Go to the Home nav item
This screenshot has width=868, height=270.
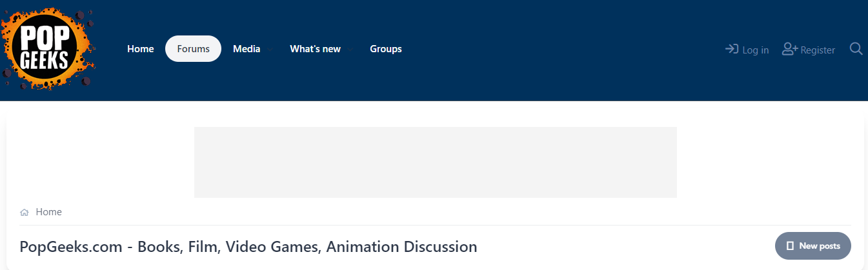[141, 49]
